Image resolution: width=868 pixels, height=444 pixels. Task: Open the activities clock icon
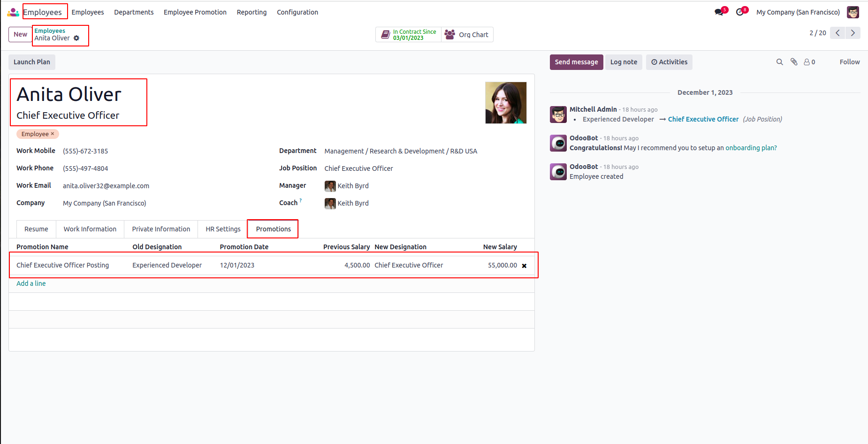click(x=740, y=12)
